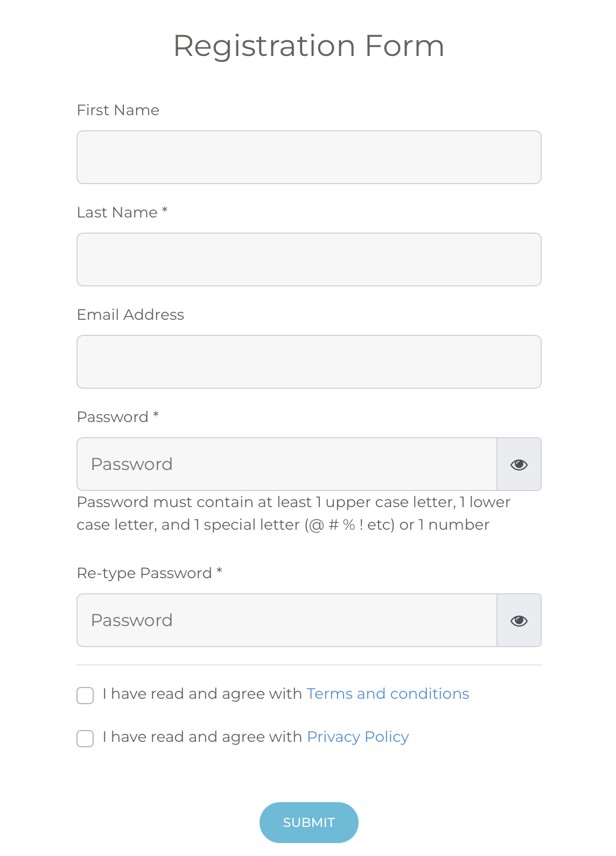Place cursor in the first Password field
The height and width of the screenshot is (856, 616).
(x=287, y=464)
